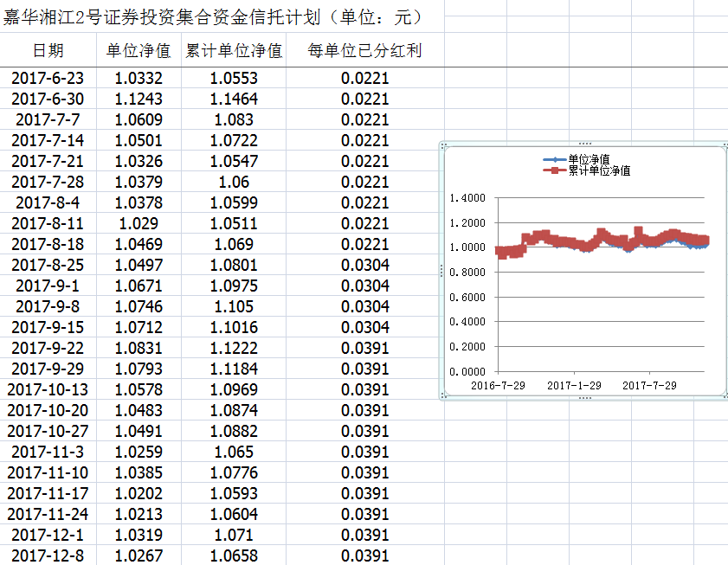This screenshot has width=728, height=565.
Task: Select the date cell 2017-6-23
Action: (x=48, y=78)
